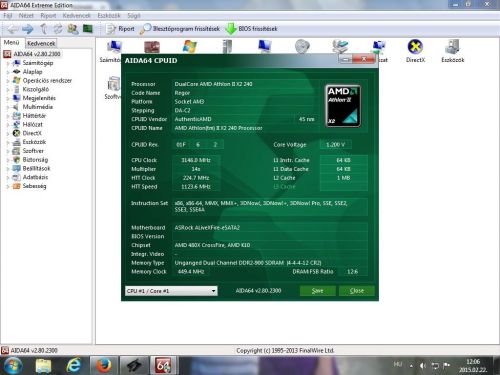The image size is (500, 375).
Task: Switch to the Menü tab
Action: tap(11, 43)
